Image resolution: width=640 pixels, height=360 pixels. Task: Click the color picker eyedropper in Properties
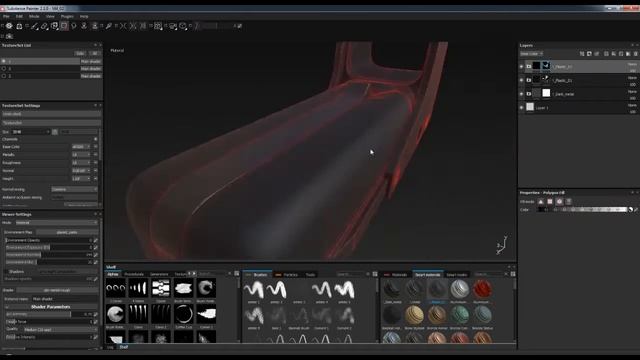coord(636,210)
